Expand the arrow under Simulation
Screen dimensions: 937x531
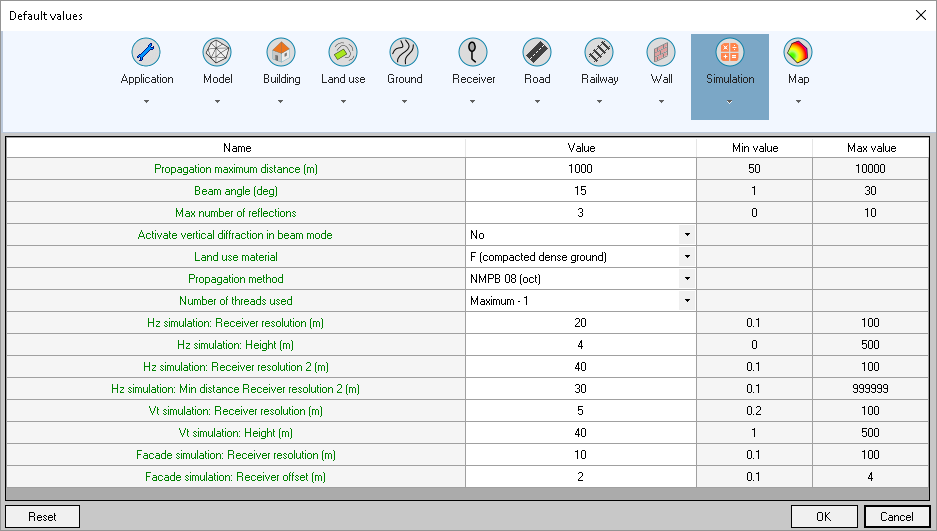(x=730, y=102)
